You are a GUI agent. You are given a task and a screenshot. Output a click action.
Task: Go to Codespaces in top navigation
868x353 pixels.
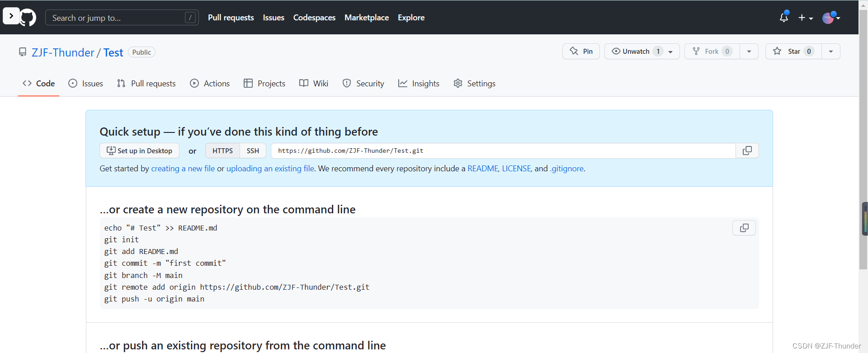[314, 18]
